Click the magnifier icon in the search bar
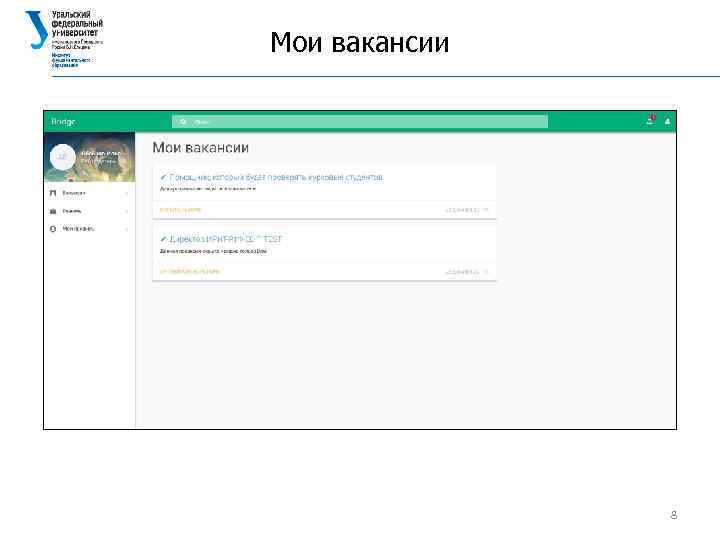720x540 pixels. tap(183, 122)
